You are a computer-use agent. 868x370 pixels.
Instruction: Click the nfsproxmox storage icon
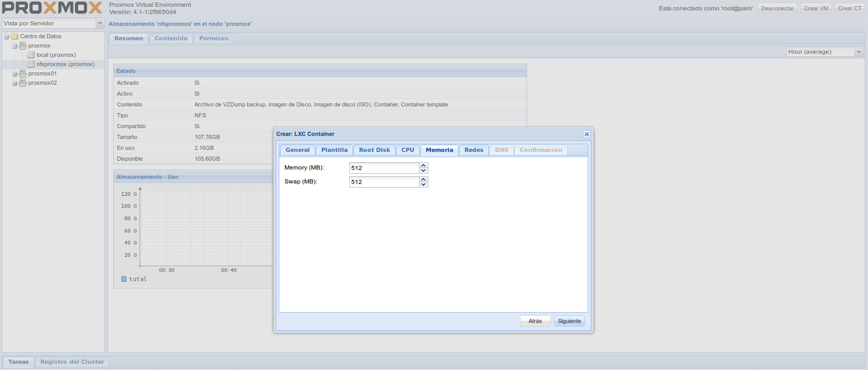click(x=31, y=65)
